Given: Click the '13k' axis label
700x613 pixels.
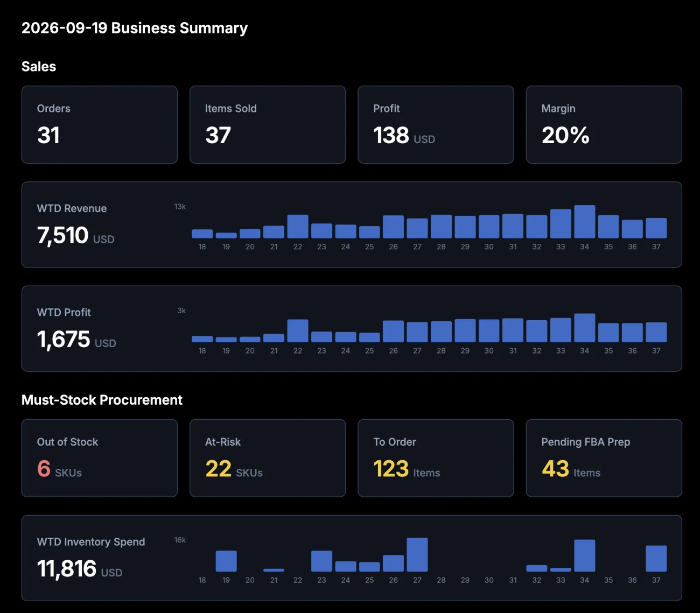Looking at the screenshot, I should coord(180,207).
